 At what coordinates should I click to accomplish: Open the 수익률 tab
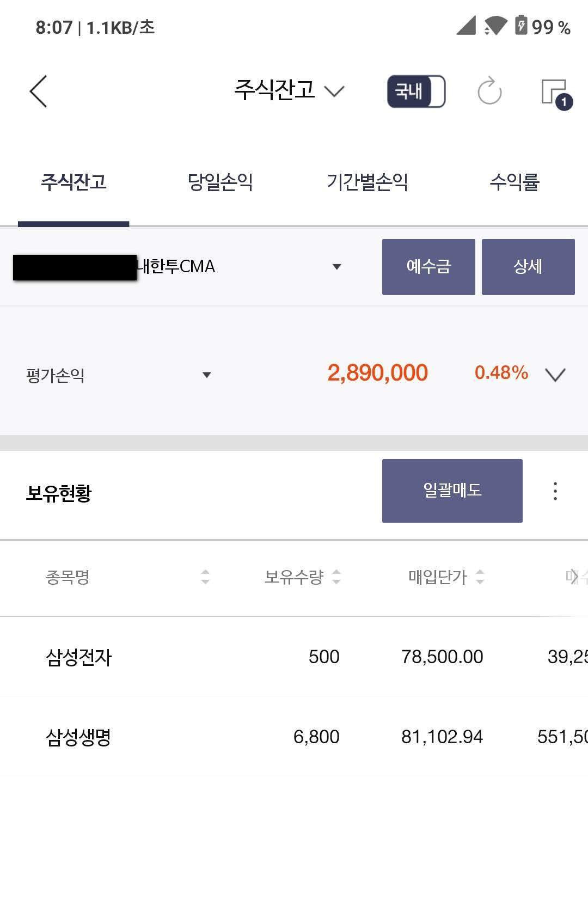point(514,182)
